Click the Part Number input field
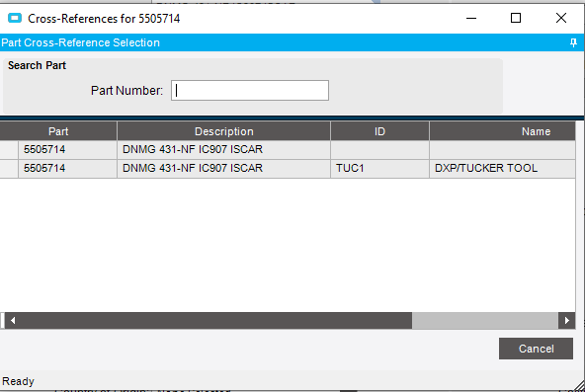The width and height of the screenshot is (585, 392). point(250,90)
